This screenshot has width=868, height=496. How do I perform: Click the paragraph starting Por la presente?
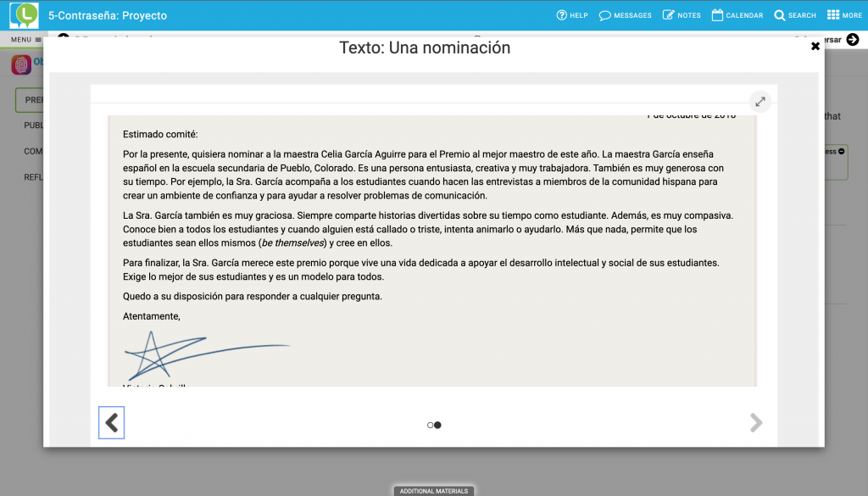424,175
